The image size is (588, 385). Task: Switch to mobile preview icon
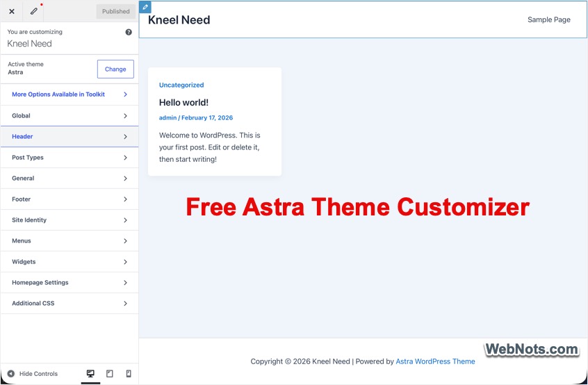click(x=129, y=374)
